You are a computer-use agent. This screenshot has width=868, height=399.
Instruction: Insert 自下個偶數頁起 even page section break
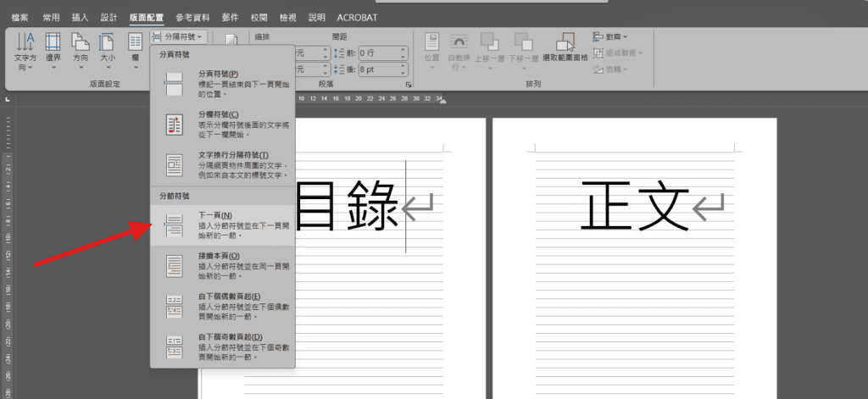click(x=222, y=307)
